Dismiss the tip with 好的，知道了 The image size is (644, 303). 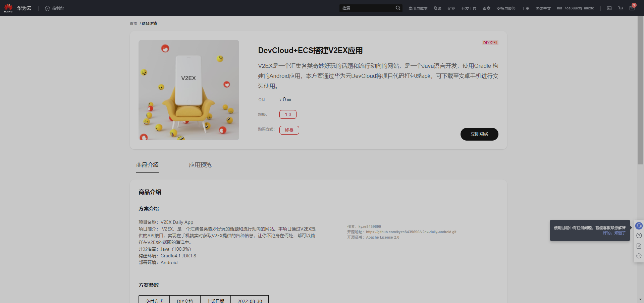(x=614, y=233)
